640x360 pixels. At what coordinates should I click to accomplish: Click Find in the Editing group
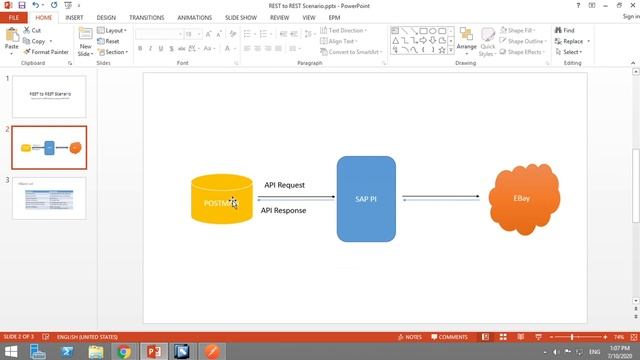pos(564,31)
